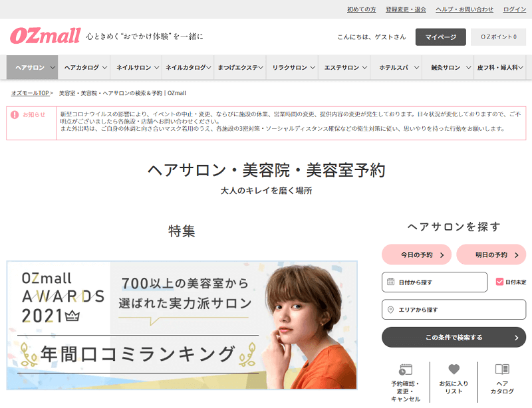Image resolution: width=532 pixels, height=408 pixels.
Task: Select the まつげエクステ navigation tab
Action: (x=240, y=68)
